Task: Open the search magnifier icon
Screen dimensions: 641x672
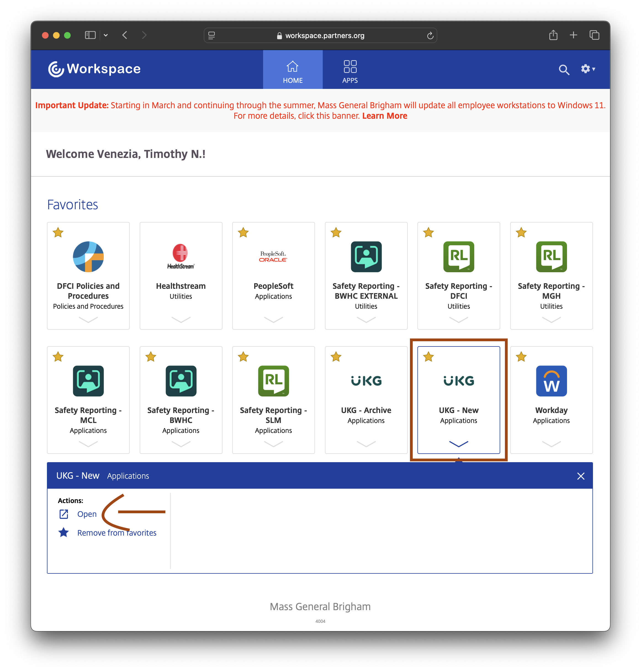Action: [x=564, y=70]
